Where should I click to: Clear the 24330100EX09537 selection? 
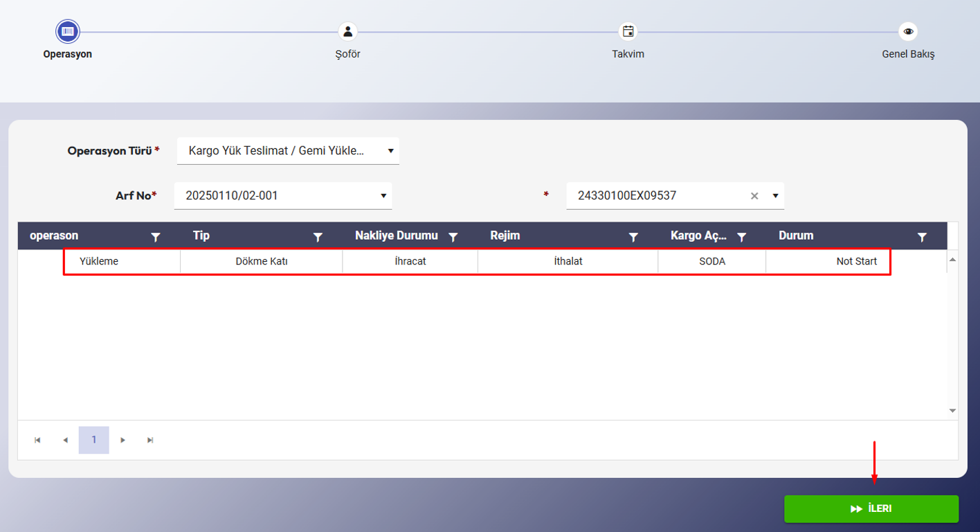pos(754,196)
